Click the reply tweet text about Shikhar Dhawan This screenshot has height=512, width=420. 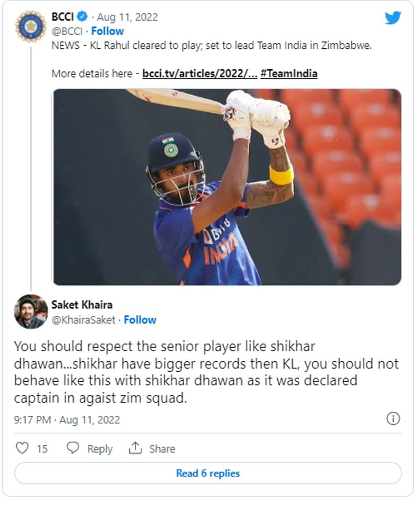click(x=206, y=372)
